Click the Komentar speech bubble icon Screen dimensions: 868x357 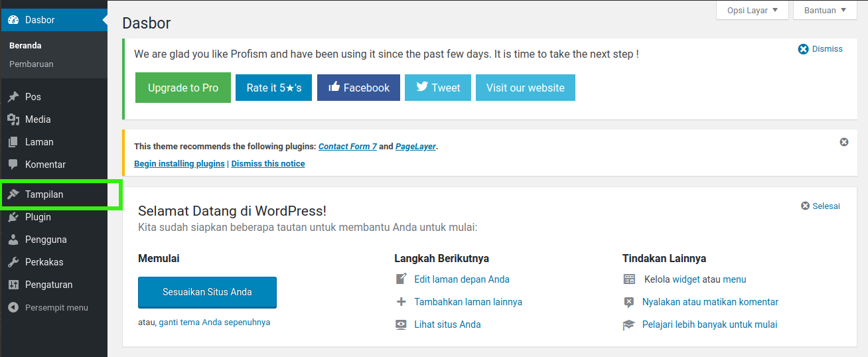pyautogui.click(x=13, y=165)
